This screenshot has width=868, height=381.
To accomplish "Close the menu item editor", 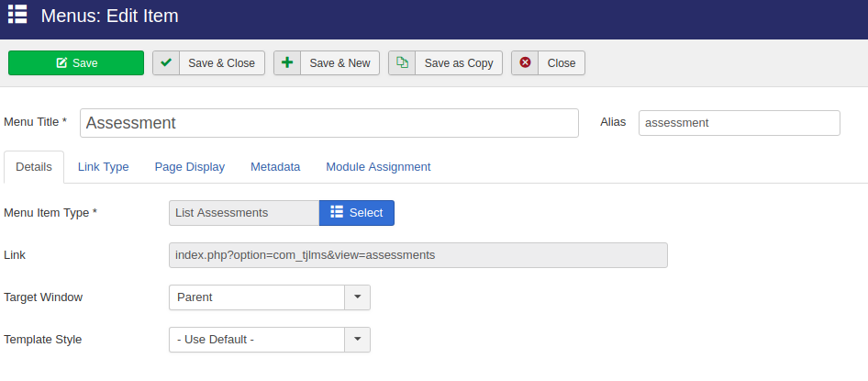I will [561, 63].
